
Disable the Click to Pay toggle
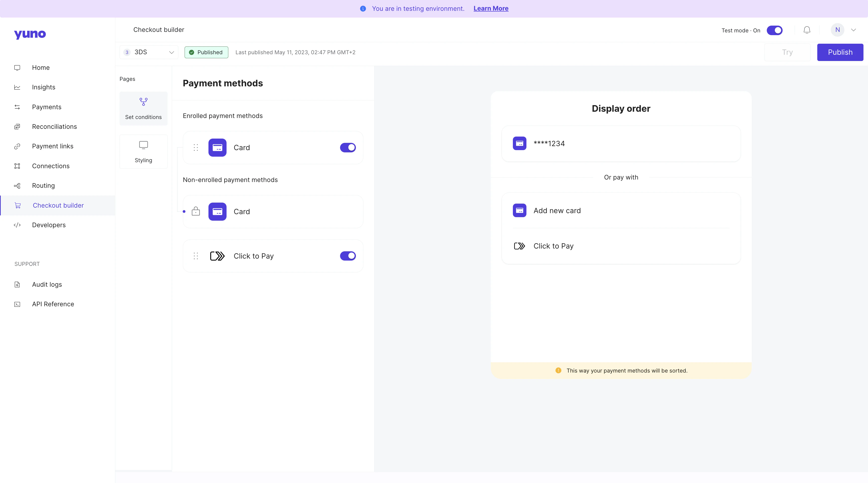click(x=348, y=256)
